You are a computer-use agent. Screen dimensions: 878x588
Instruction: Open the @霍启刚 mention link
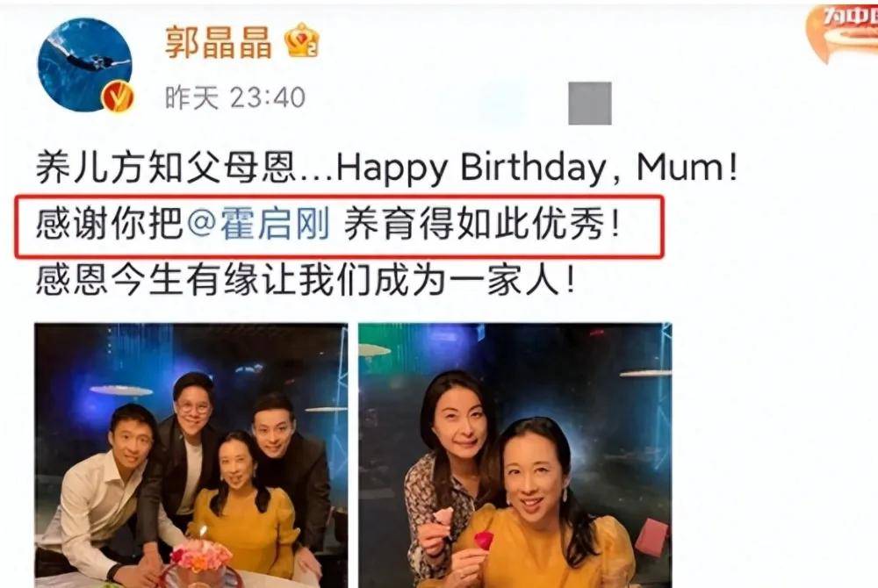[257, 225]
